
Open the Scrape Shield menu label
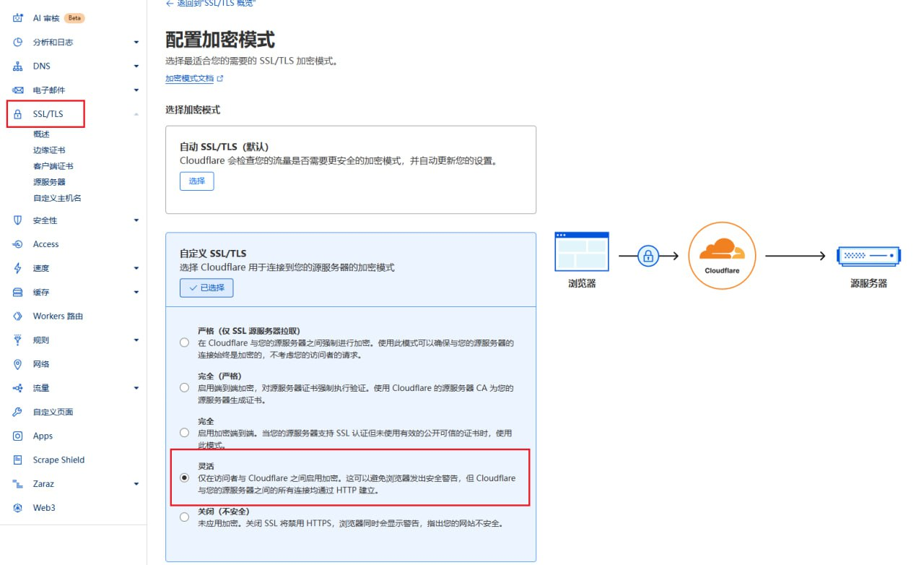point(58,460)
